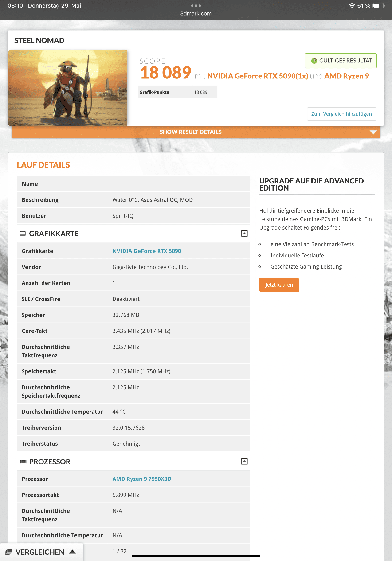Select vendor Giga-Byte Technology Co., Ltd.
This screenshot has width=392, height=561.
tap(150, 267)
